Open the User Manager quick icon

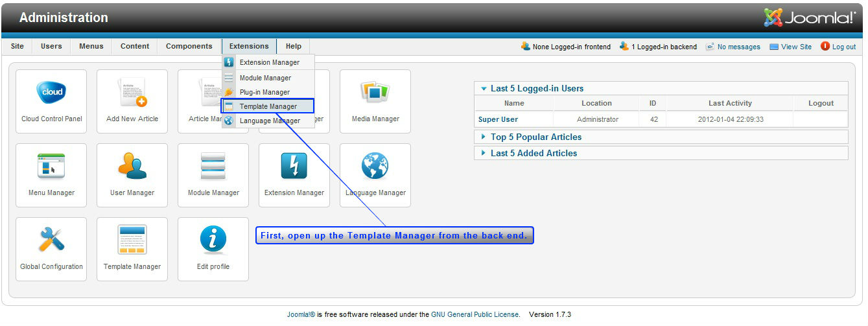coord(132,176)
